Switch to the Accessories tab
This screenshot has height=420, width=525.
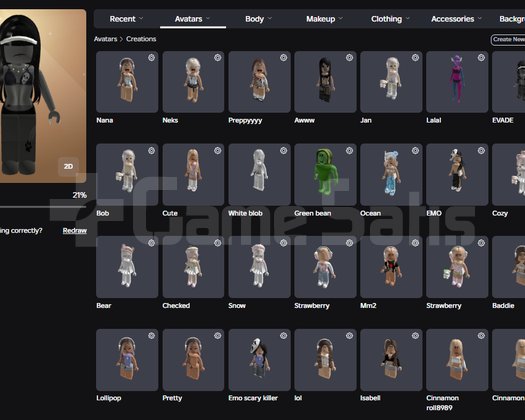pos(456,19)
